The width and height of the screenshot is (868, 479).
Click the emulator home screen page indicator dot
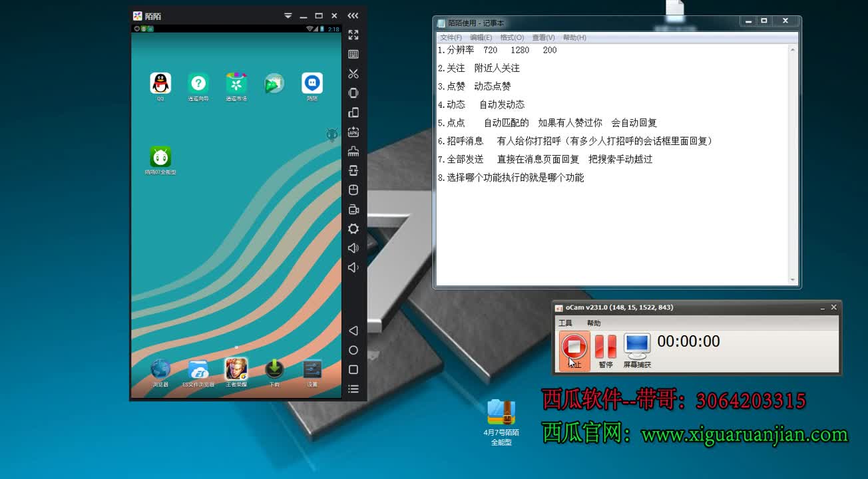(x=236, y=347)
